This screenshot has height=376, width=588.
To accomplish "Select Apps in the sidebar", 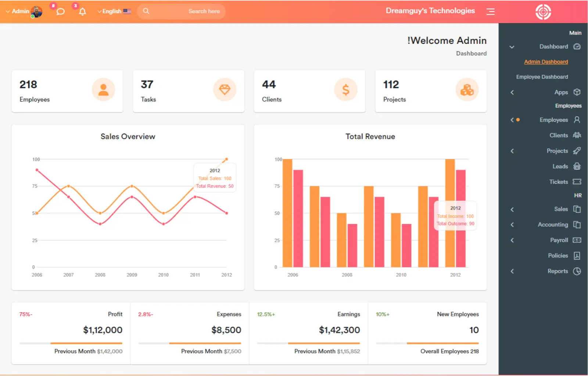I will click(561, 92).
